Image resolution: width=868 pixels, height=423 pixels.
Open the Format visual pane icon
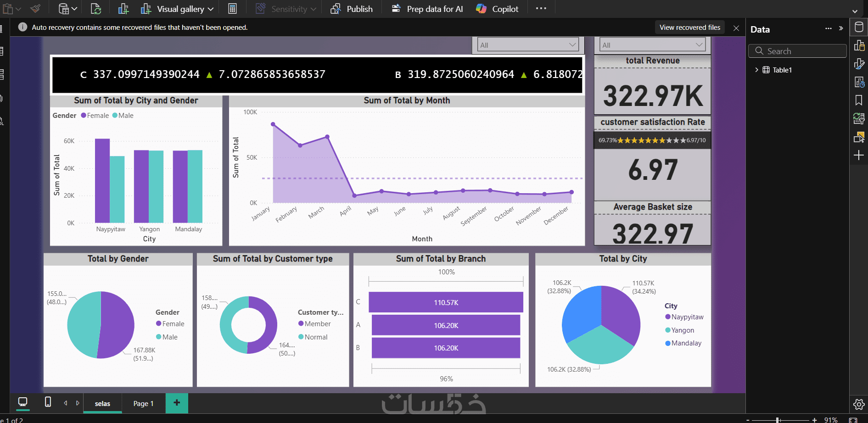[859, 64]
